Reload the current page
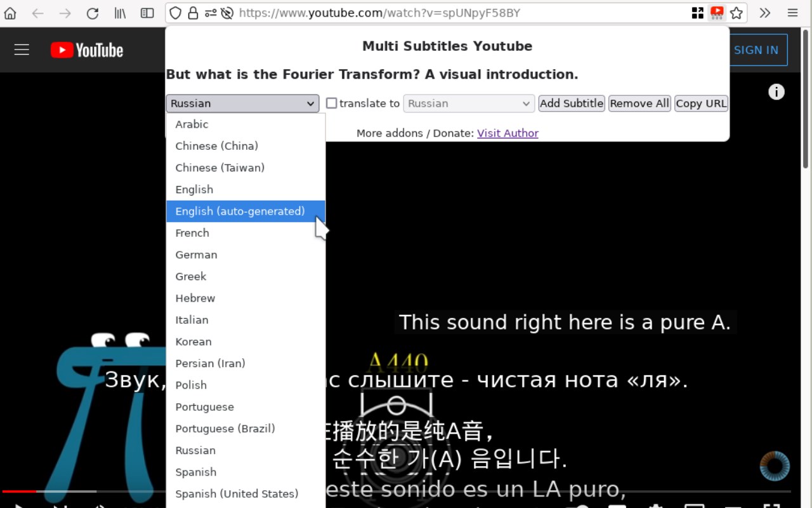 click(93, 13)
